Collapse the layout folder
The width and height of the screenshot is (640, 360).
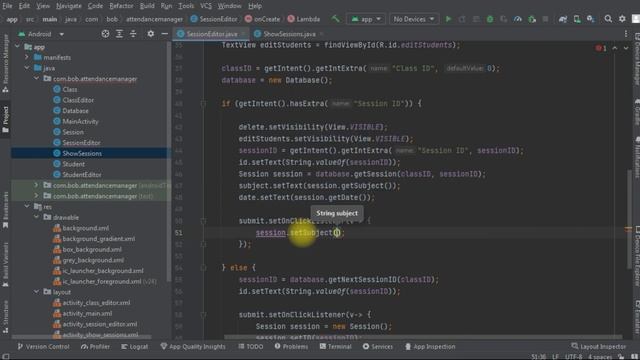[36, 292]
